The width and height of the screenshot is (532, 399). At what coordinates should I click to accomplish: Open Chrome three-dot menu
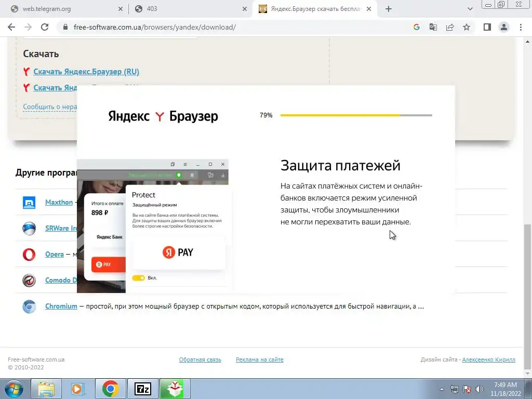click(521, 27)
